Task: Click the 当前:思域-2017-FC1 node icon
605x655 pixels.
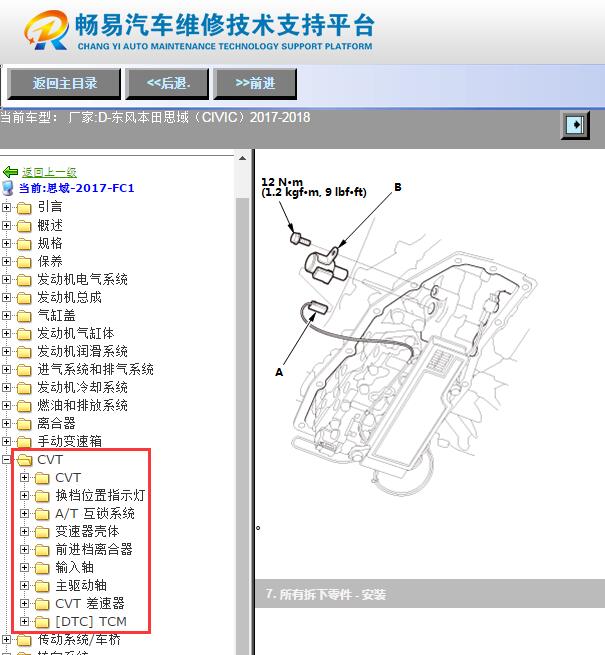Action: (8, 188)
